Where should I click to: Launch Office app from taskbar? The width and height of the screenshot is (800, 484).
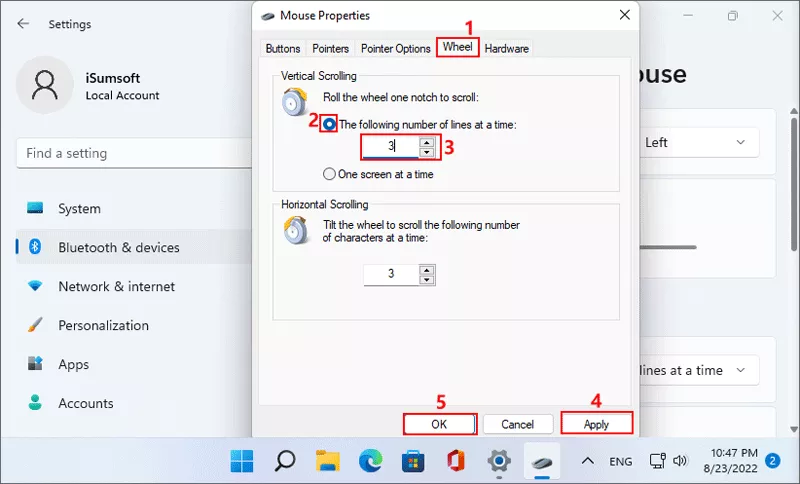pyautogui.click(x=456, y=461)
